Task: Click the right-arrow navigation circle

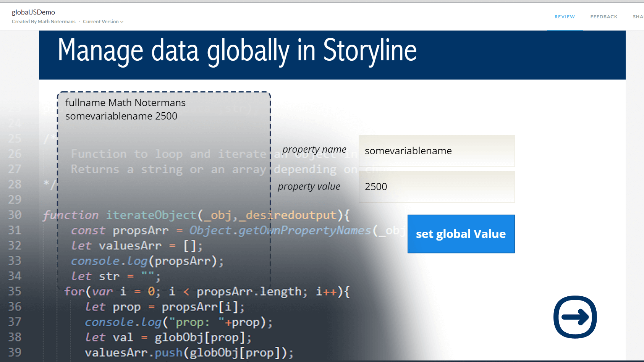Action: tap(574, 317)
